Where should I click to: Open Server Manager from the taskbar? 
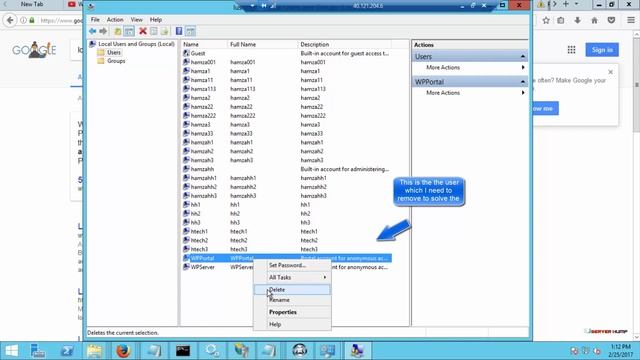click(38, 351)
